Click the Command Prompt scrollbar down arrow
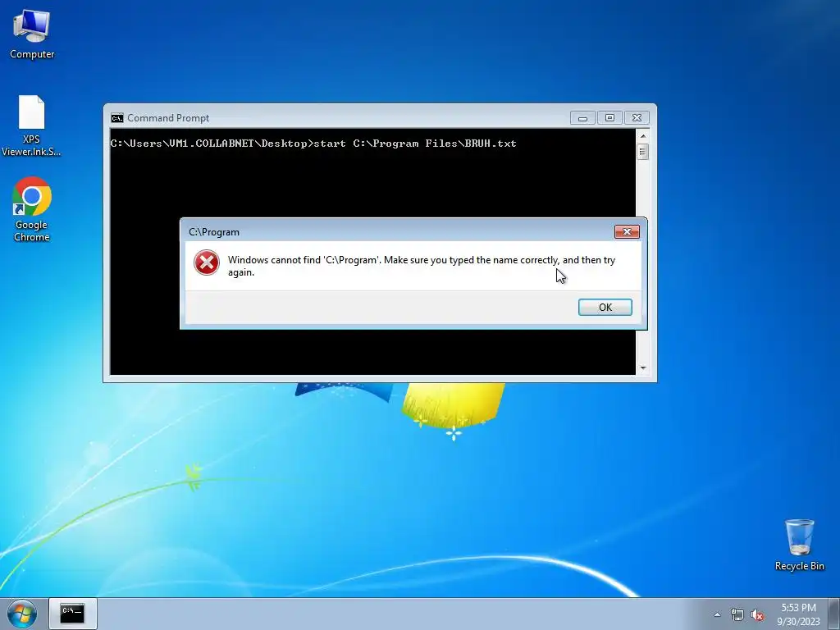Viewport: 840px width, 630px height. tap(643, 368)
